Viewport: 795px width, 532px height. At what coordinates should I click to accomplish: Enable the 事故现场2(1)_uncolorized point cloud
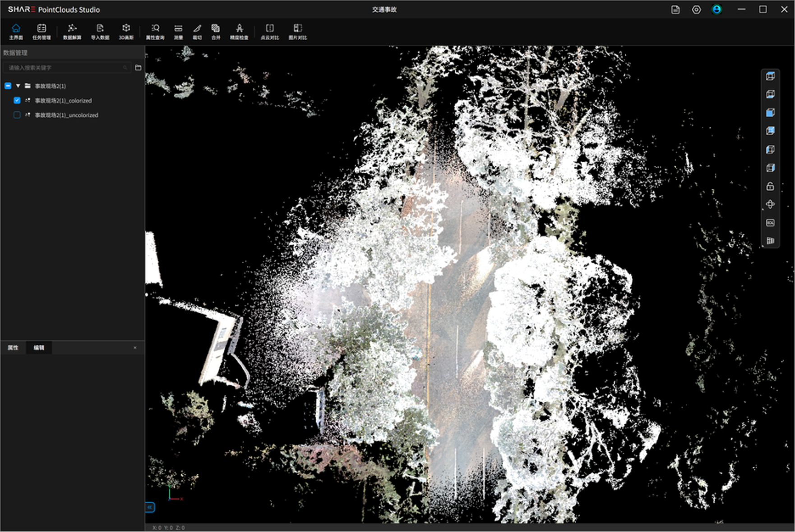[x=17, y=115]
